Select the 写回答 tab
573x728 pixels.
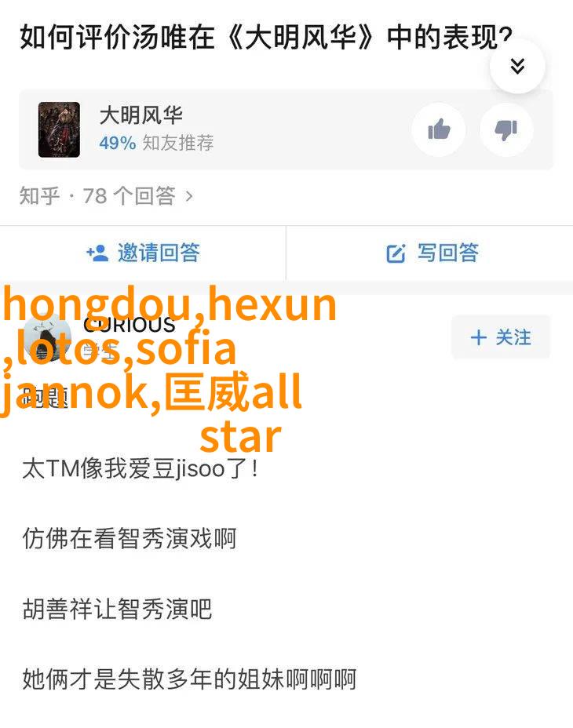(x=430, y=253)
